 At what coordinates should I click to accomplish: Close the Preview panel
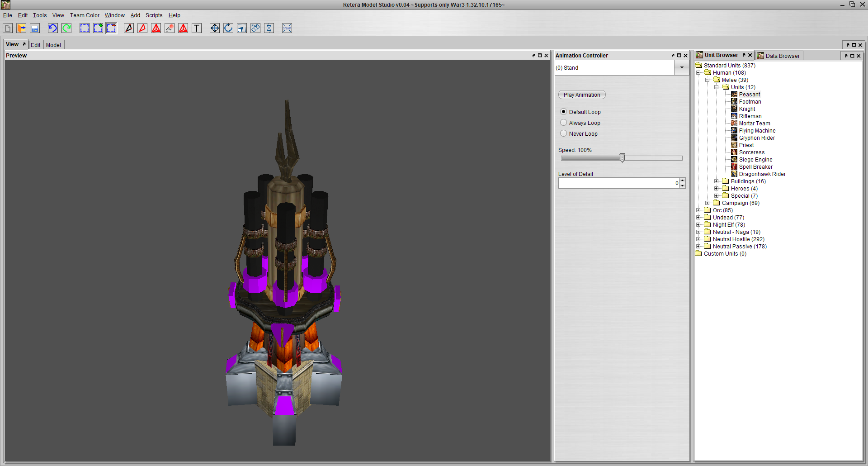pyautogui.click(x=546, y=55)
